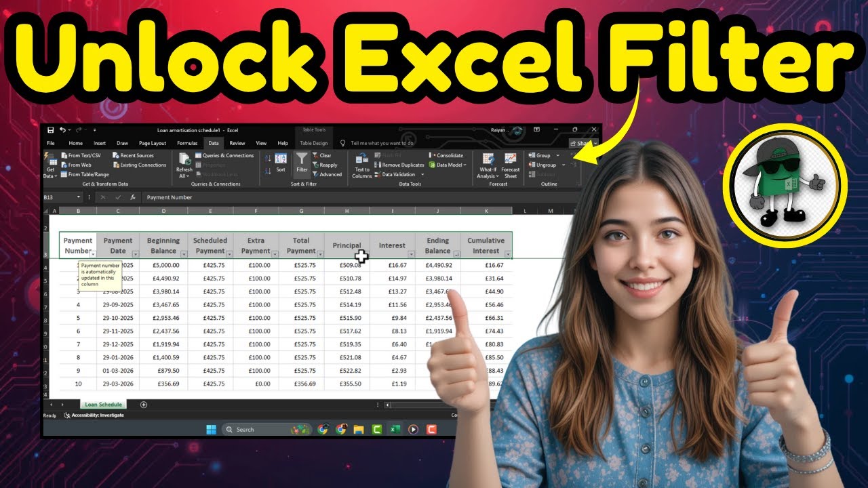
Task: Select cell with £5,000.00
Action: tap(163, 265)
